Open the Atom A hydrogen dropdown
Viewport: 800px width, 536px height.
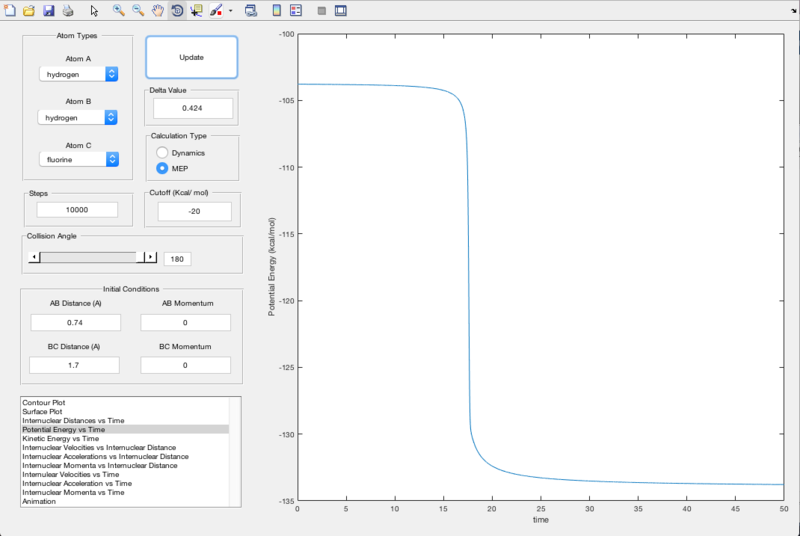[79, 74]
